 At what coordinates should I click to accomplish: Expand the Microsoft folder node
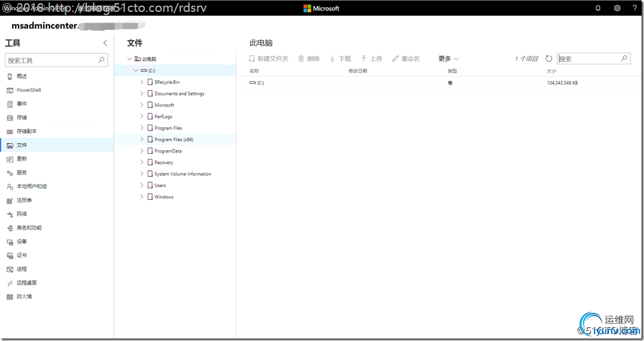click(x=142, y=105)
